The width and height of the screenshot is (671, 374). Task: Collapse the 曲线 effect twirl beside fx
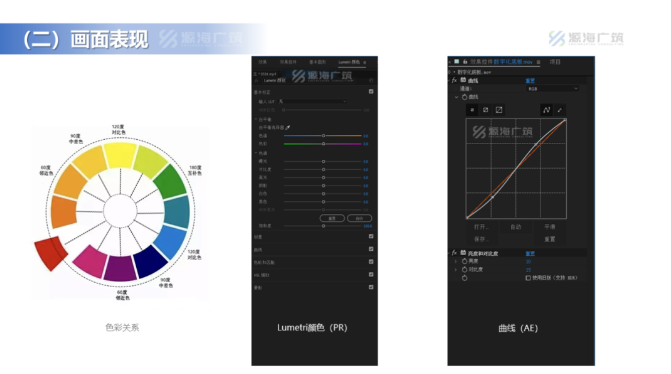[x=449, y=80]
